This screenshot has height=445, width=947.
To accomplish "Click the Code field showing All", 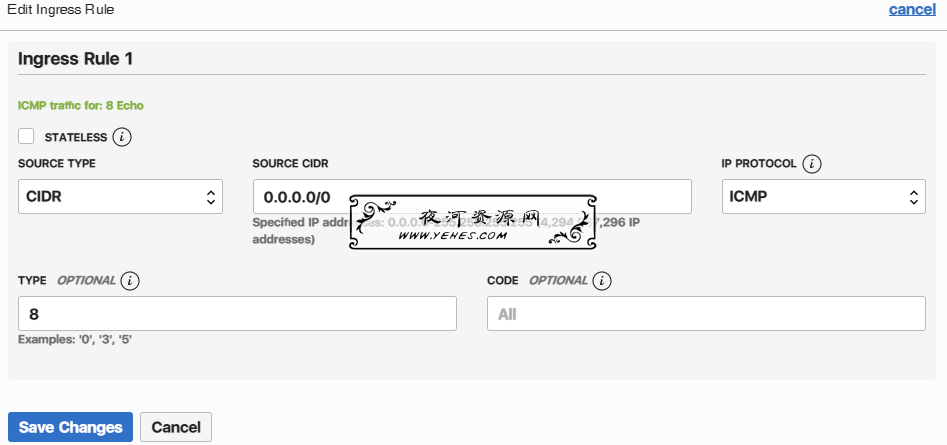I will (706, 314).
